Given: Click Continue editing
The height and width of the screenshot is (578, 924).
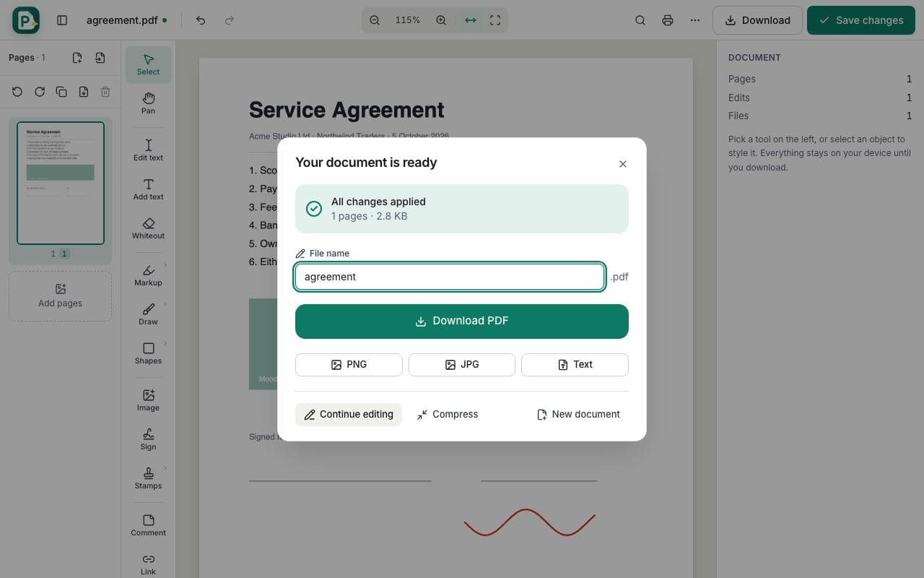Looking at the screenshot, I should click(x=349, y=414).
